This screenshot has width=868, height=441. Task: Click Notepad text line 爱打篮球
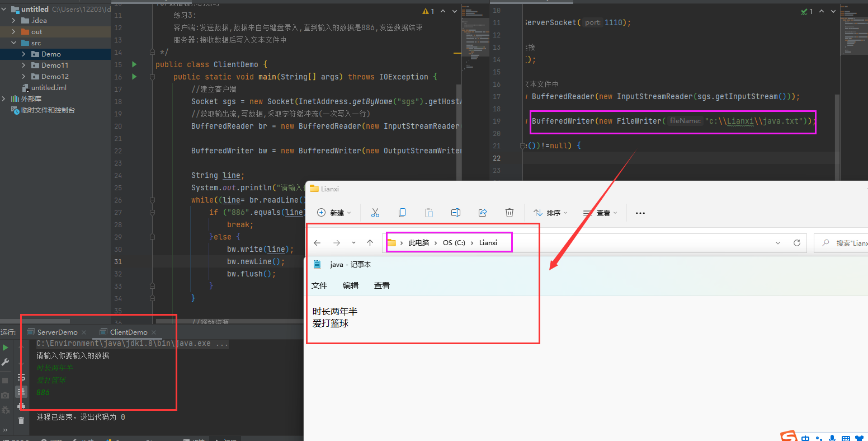pyautogui.click(x=331, y=323)
